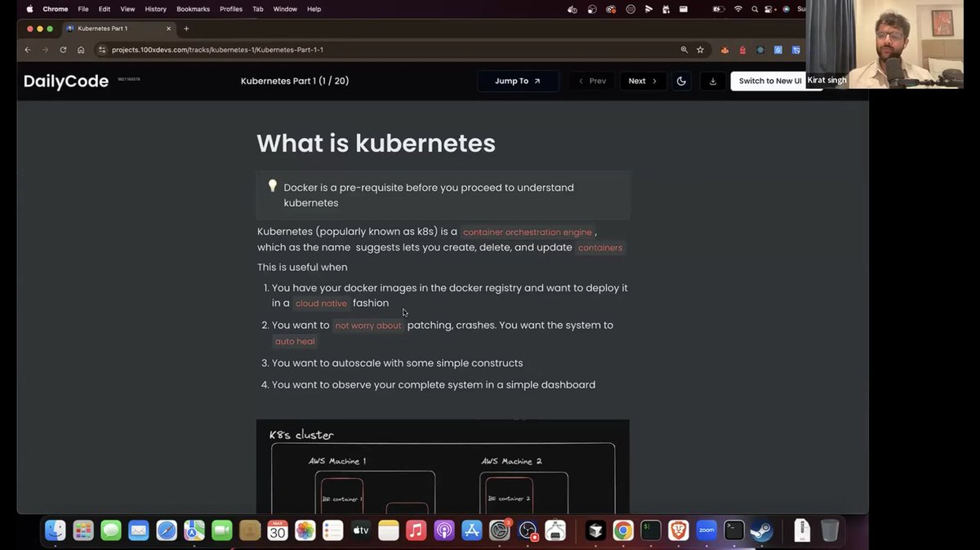The height and width of the screenshot is (550, 980).
Task: Open the Profiles menu
Action: pos(231,9)
